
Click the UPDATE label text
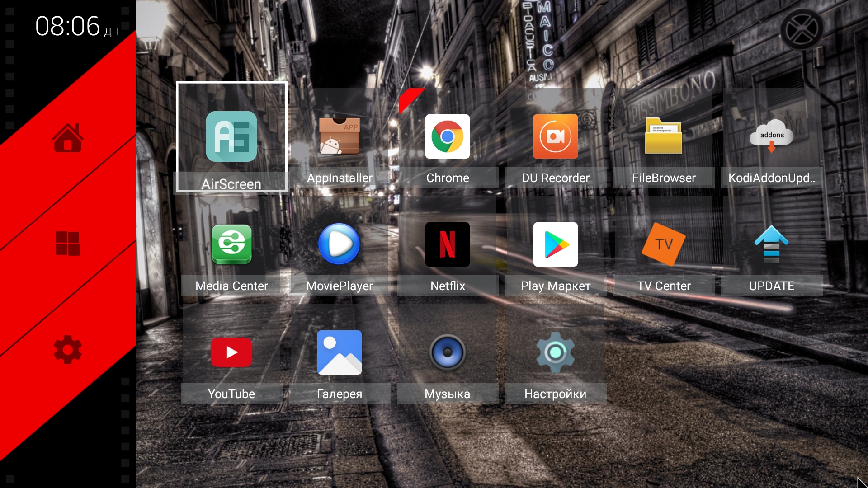click(772, 286)
